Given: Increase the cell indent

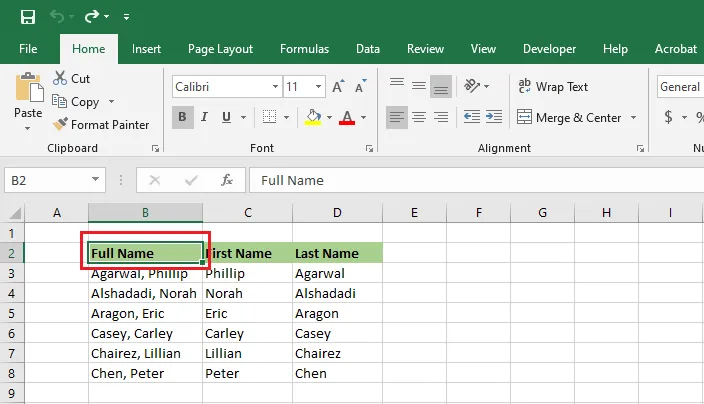Looking at the screenshot, I should coord(494,117).
